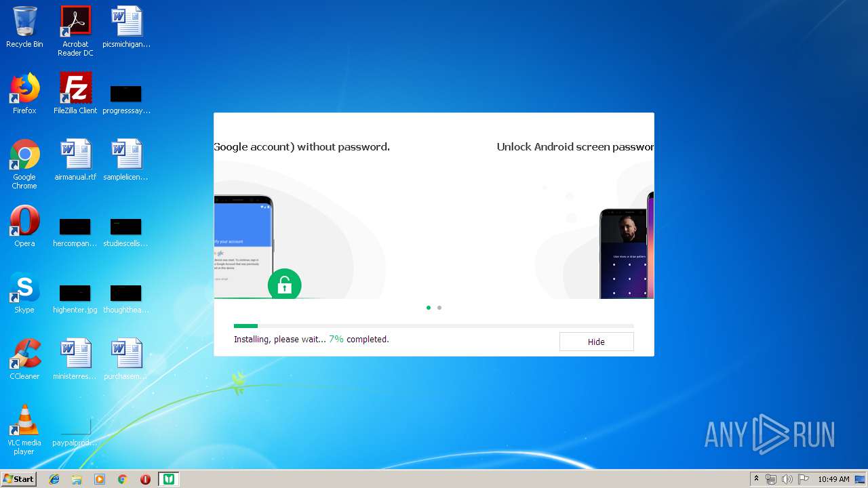The image size is (868, 488).
Task: Click the 'Unlock Android screen password' heading
Action: pos(575,146)
